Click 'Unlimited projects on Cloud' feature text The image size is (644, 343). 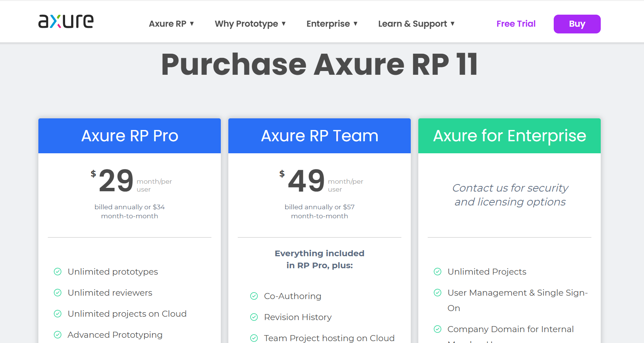click(127, 314)
